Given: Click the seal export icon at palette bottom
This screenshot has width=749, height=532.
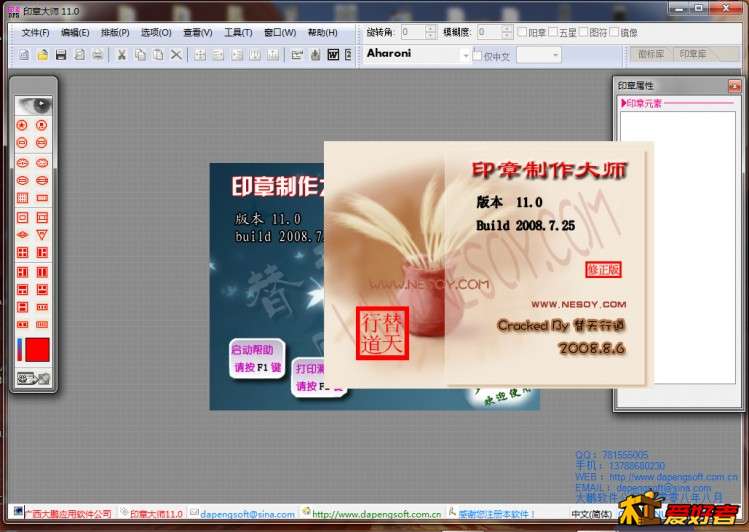Looking at the screenshot, I should 33,379.
